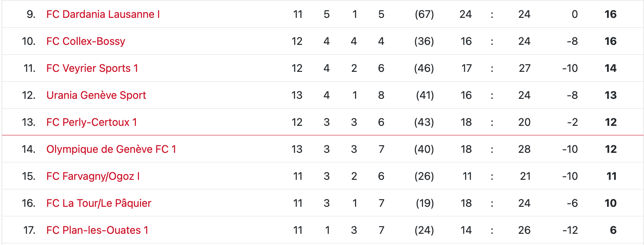Open the FC Plan-les-Ouates 1 team page

point(97,230)
